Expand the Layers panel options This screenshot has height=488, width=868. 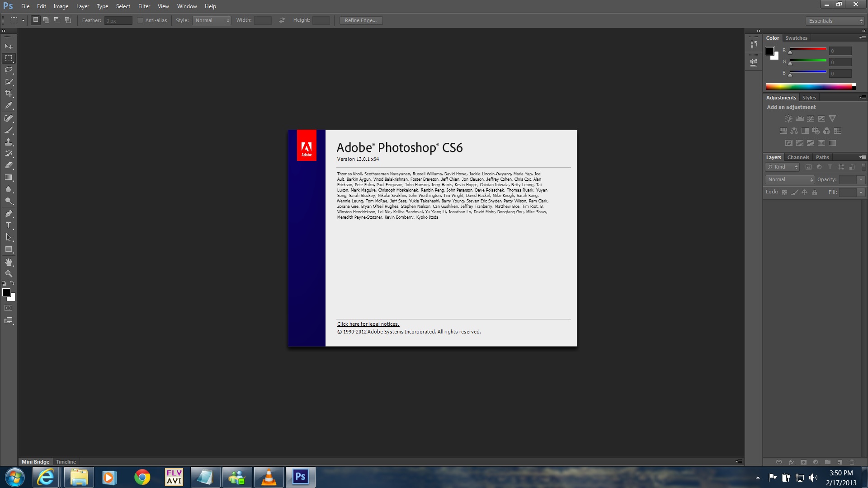coord(862,157)
